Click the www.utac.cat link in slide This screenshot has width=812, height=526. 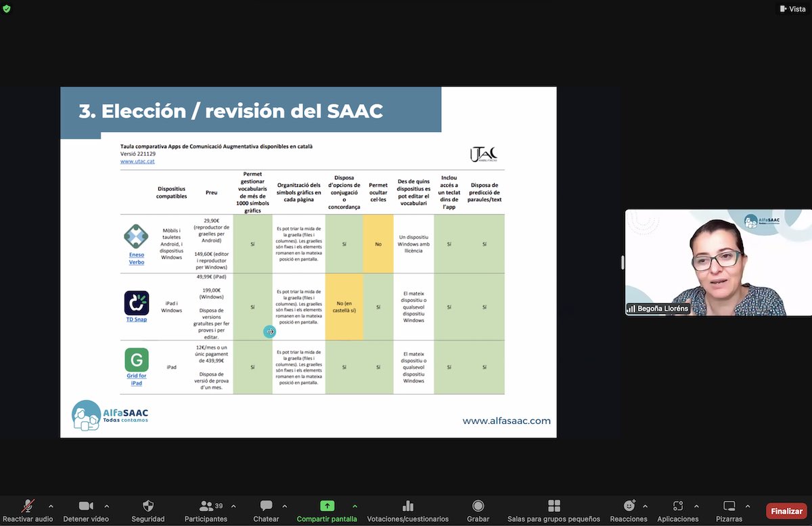click(x=137, y=161)
